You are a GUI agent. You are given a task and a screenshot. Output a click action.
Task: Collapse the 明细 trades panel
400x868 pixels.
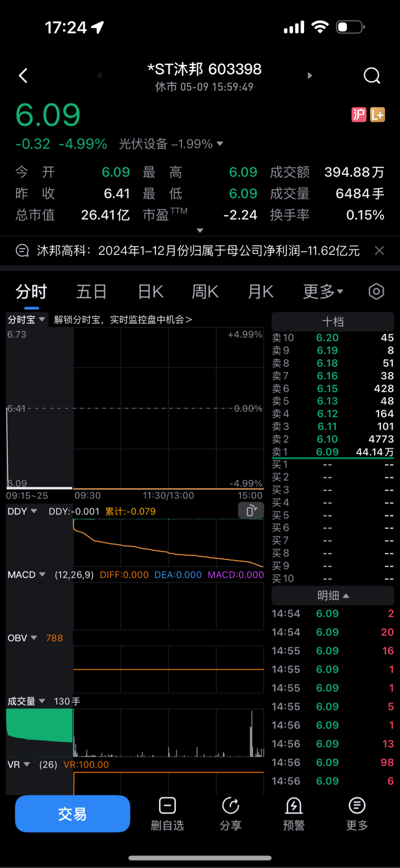(333, 595)
